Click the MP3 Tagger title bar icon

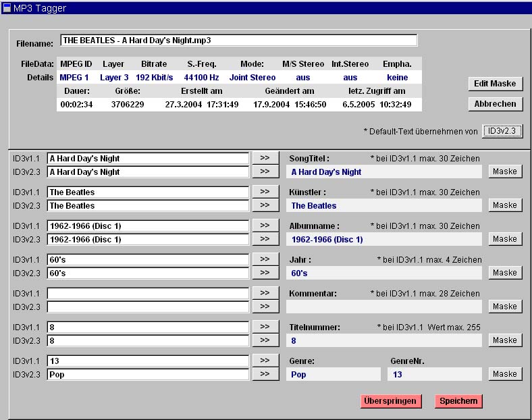pyautogui.click(x=7, y=8)
